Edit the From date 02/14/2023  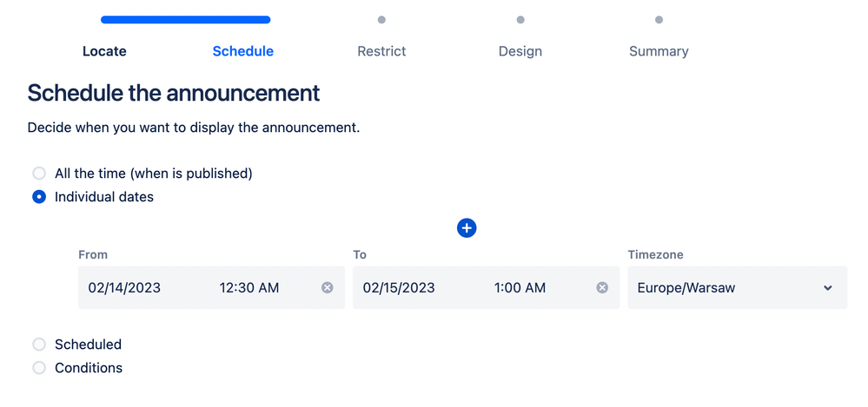(124, 287)
